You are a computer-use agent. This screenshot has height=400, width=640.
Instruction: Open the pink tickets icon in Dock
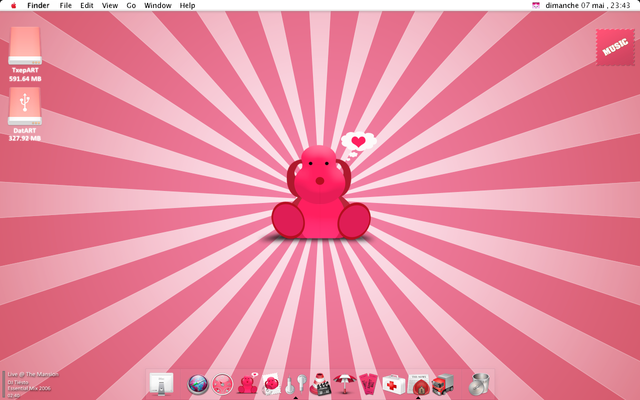pos(369,384)
